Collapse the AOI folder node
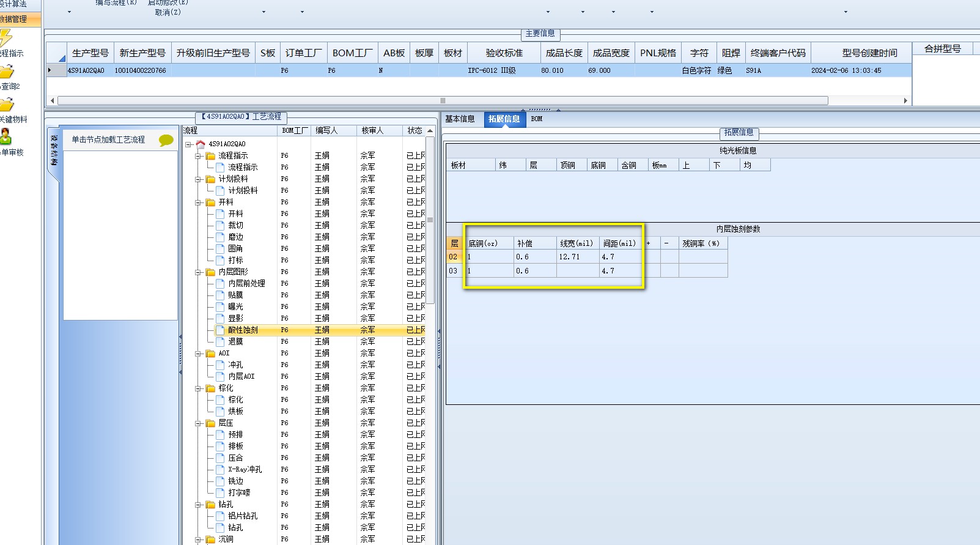Viewport: 980px width, 545px height. (x=199, y=354)
